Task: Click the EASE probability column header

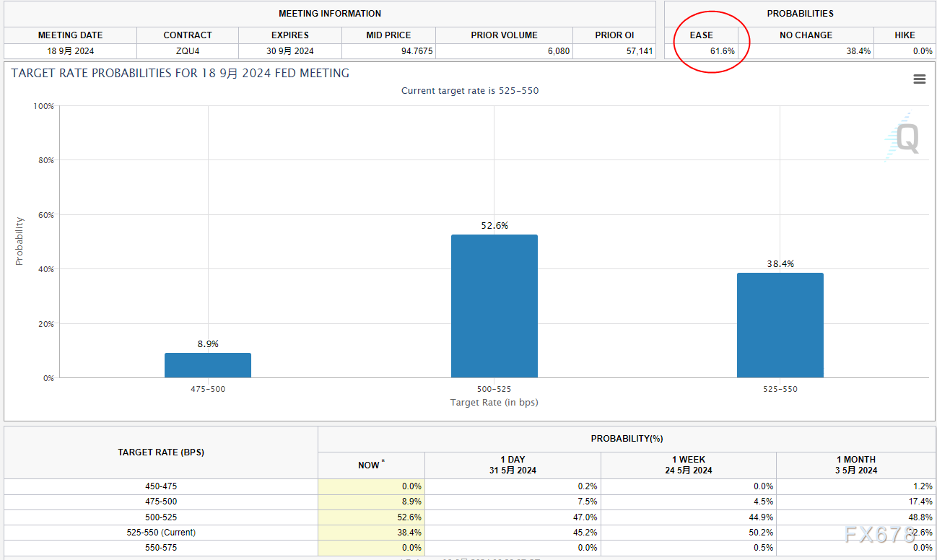Action: click(701, 35)
